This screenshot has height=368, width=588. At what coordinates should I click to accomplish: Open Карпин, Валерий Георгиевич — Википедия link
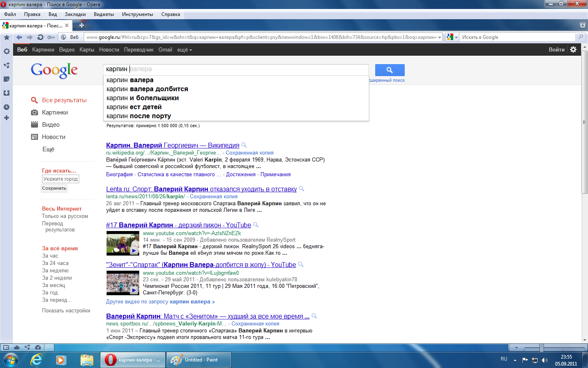173,145
